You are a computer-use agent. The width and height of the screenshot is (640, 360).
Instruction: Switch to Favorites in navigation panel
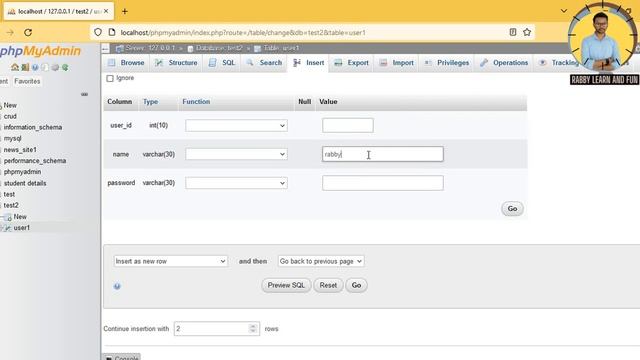27,81
